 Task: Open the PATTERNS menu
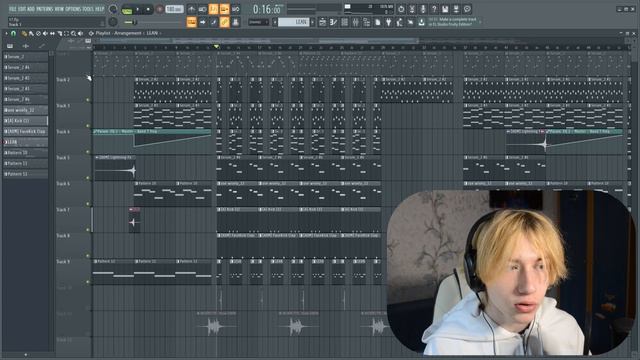(45, 9)
